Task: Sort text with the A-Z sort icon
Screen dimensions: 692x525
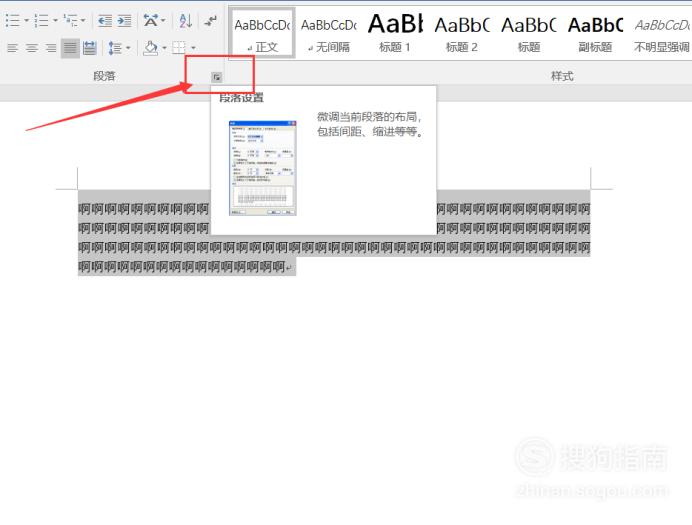Action: pyautogui.click(x=186, y=20)
